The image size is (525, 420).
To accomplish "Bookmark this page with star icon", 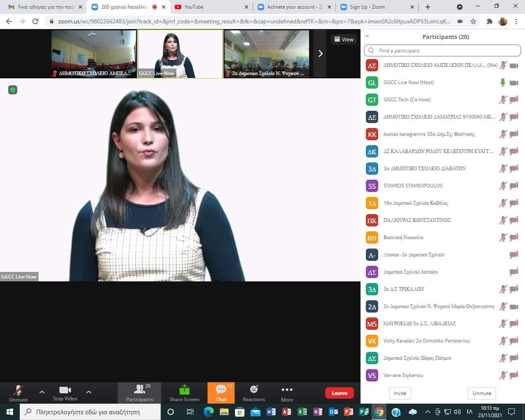I will tap(473, 21).
